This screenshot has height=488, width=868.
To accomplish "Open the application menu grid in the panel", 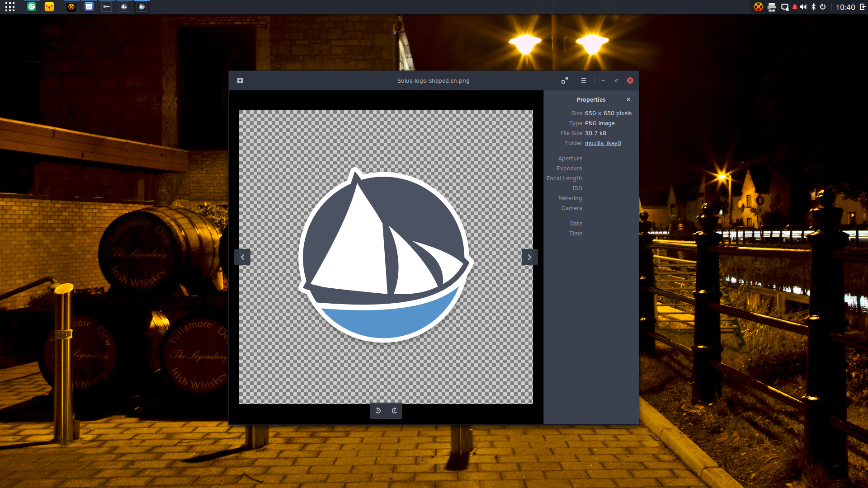I will coord(10,7).
